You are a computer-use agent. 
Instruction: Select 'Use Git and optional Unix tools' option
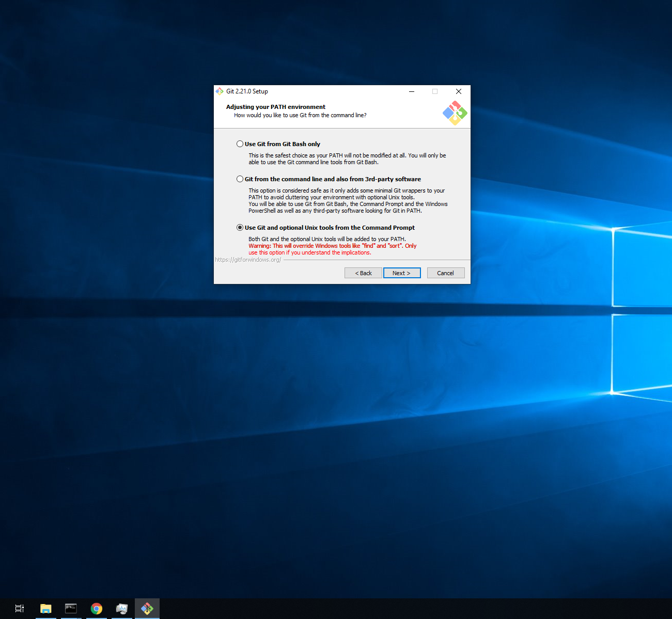tap(325, 228)
